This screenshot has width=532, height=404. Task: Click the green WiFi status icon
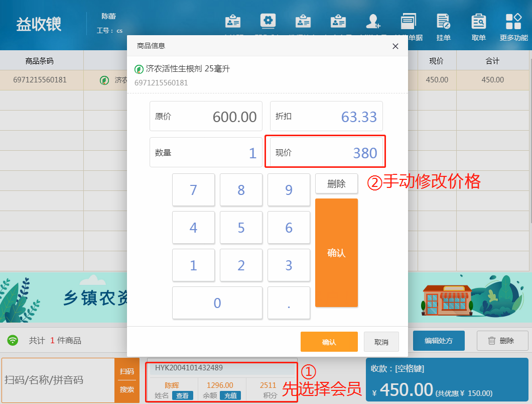point(13,340)
